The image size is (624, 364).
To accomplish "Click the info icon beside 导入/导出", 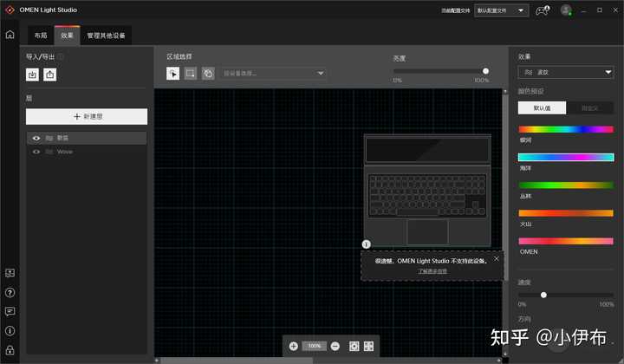I will pos(61,57).
